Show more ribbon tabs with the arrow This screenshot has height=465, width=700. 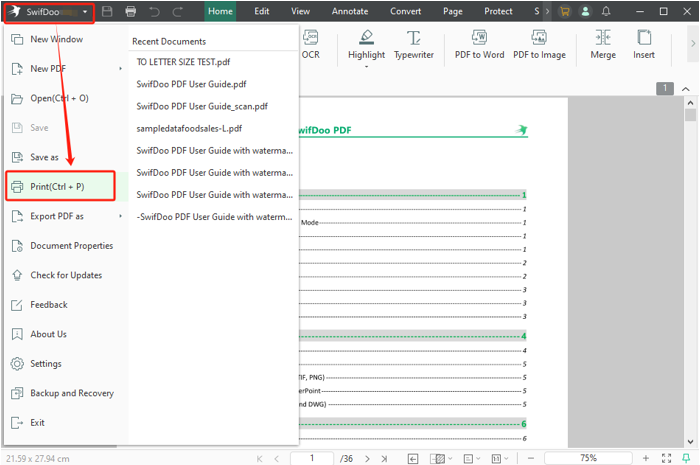pos(547,12)
